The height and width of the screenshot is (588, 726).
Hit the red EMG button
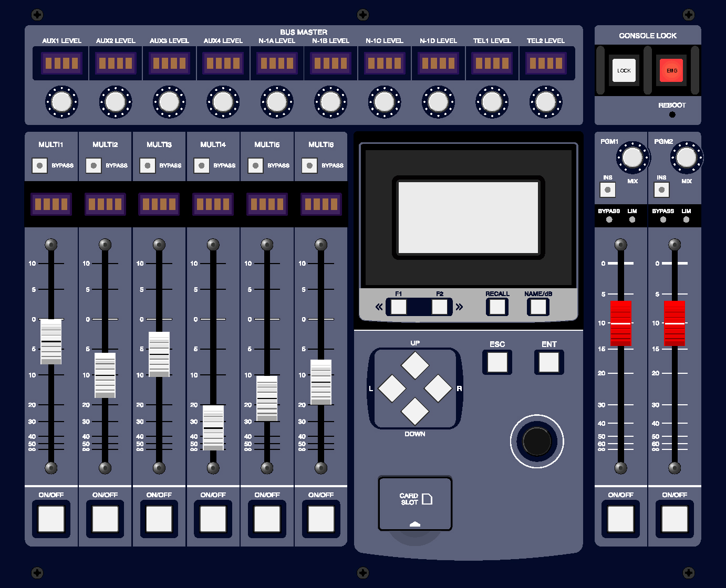tap(671, 70)
